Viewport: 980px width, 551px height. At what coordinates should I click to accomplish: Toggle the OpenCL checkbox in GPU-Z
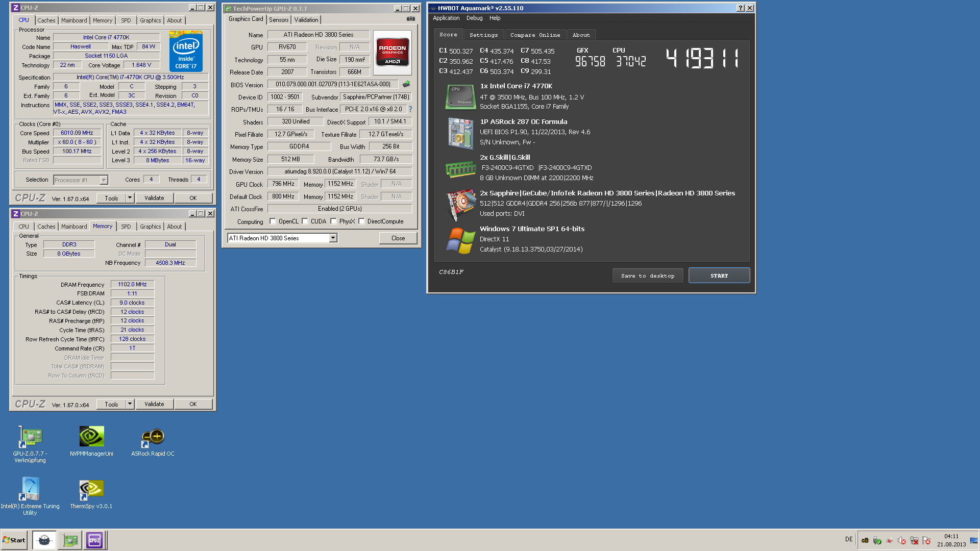[273, 221]
